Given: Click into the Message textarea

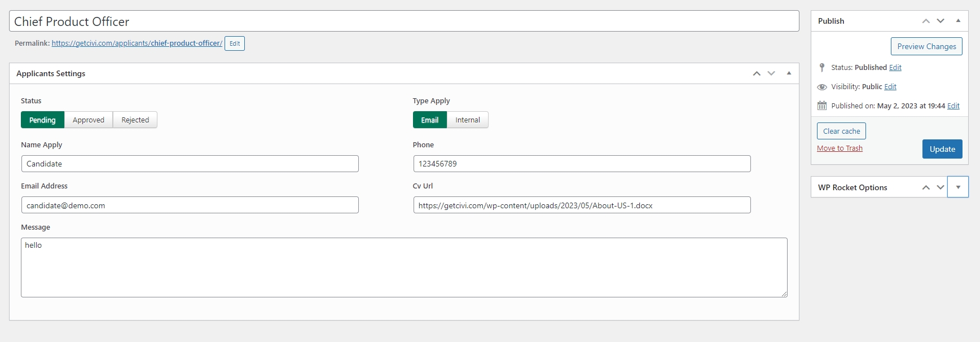Looking at the screenshot, I should (404, 268).
